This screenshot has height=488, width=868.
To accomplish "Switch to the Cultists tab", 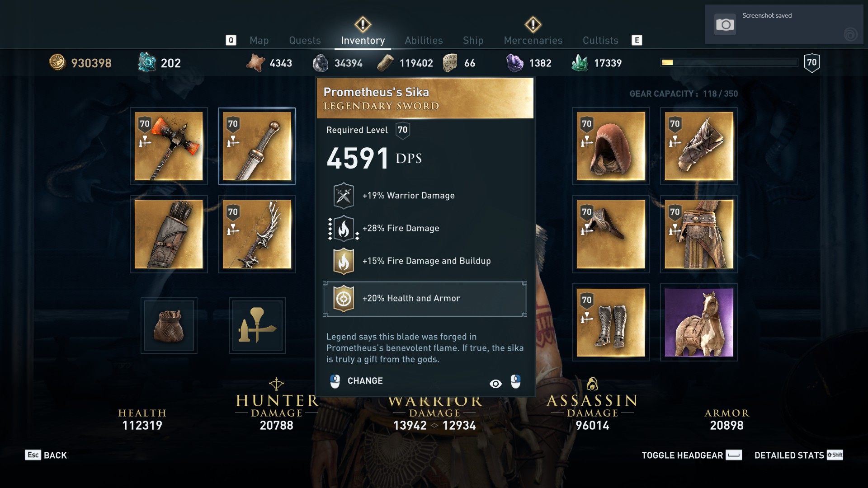I will (x=600, y=40).
